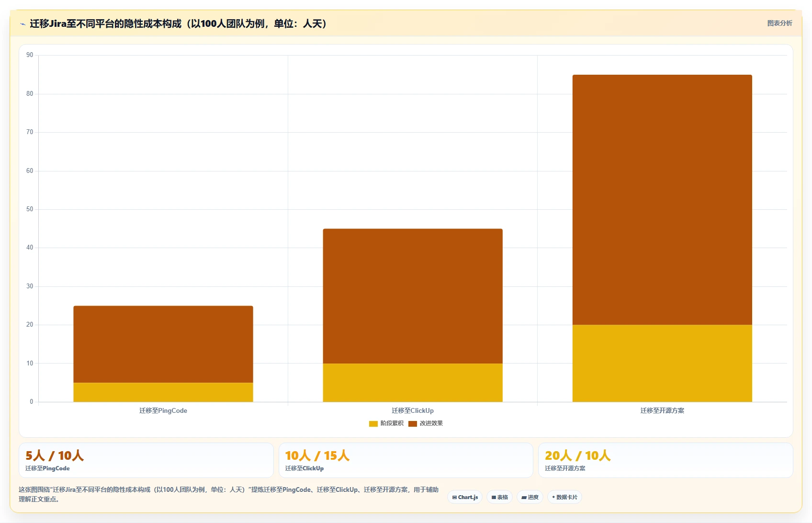Screen dimensions: 812x523
Task: Click the chart icon beside the title
Action: (x=23, y=24)
